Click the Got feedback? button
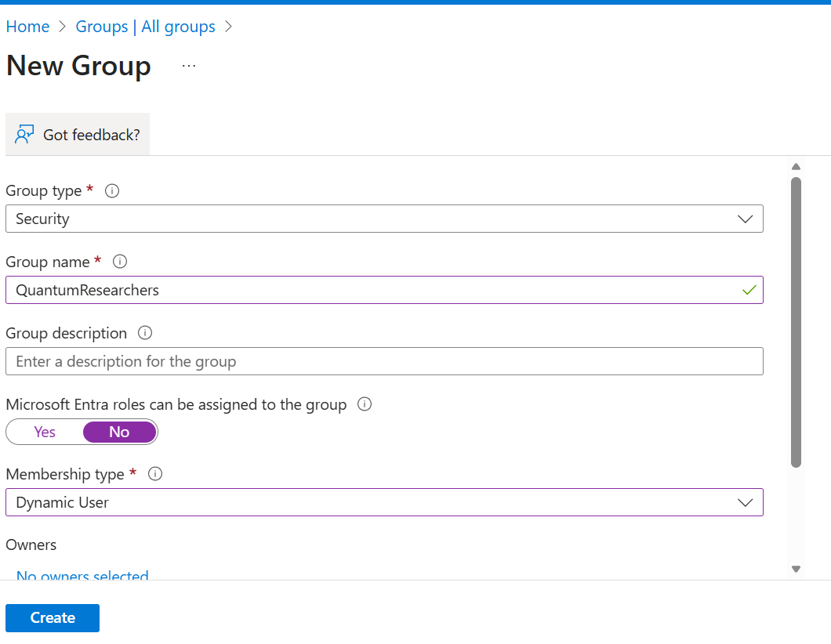 (x=78, y=134)
